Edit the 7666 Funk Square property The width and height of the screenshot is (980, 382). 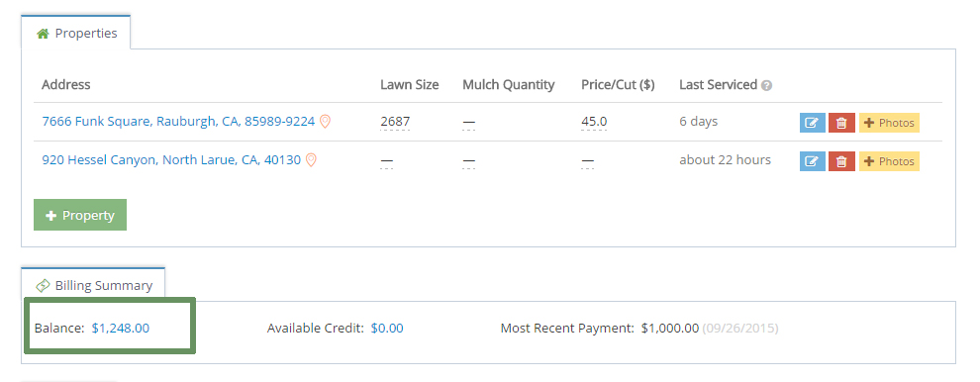(812, 123)
